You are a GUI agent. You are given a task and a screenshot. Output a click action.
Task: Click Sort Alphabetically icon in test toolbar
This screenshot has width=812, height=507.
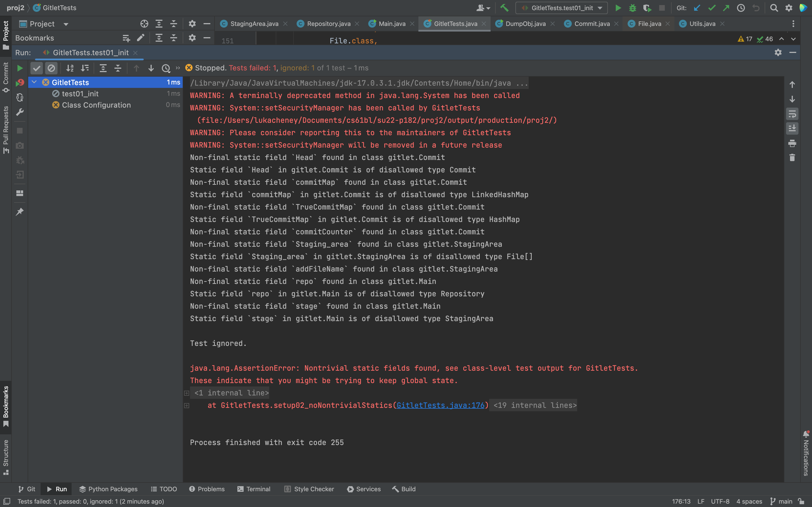point(70,68)
